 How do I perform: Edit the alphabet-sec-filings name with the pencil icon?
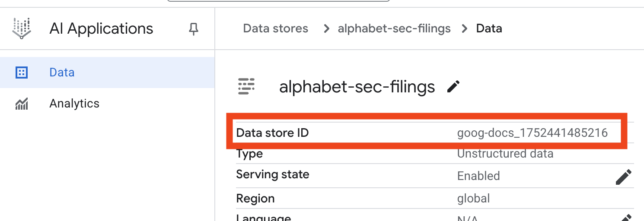(x=453, y=86)
